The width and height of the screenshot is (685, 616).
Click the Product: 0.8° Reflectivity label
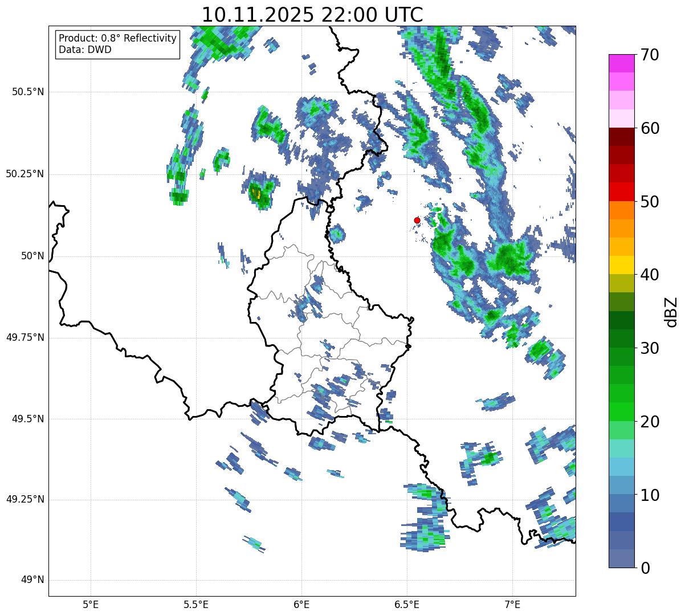pyautogui.click(x=118, y=38)
